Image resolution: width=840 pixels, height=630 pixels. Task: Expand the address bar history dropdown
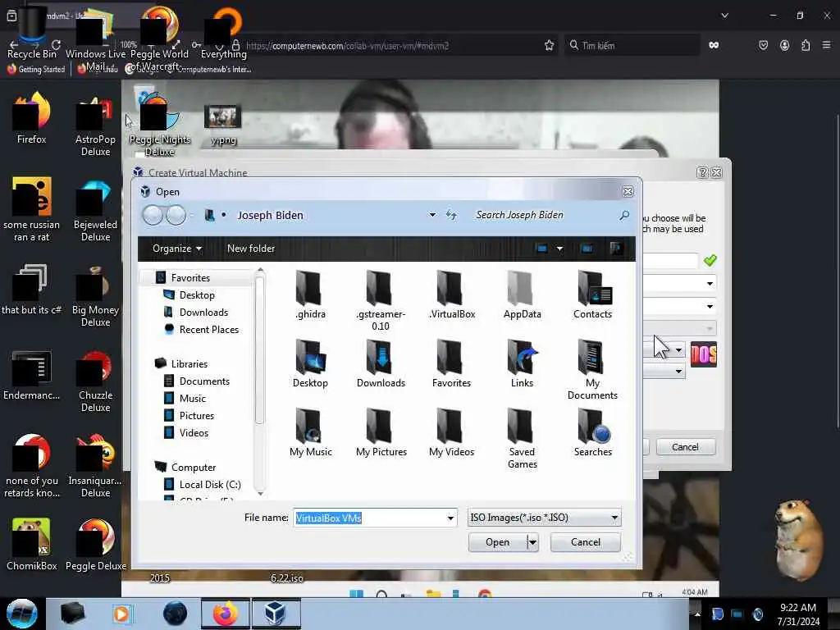click(x=432, y=216)
